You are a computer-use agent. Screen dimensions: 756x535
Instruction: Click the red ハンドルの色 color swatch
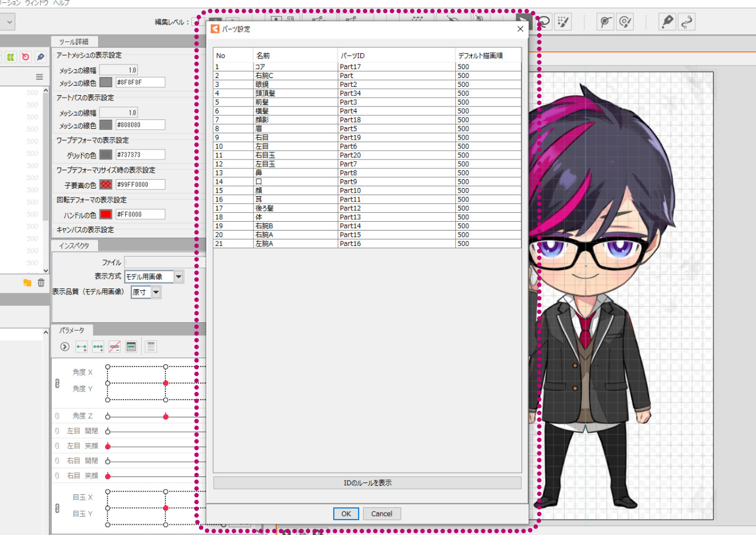(106, 215)
